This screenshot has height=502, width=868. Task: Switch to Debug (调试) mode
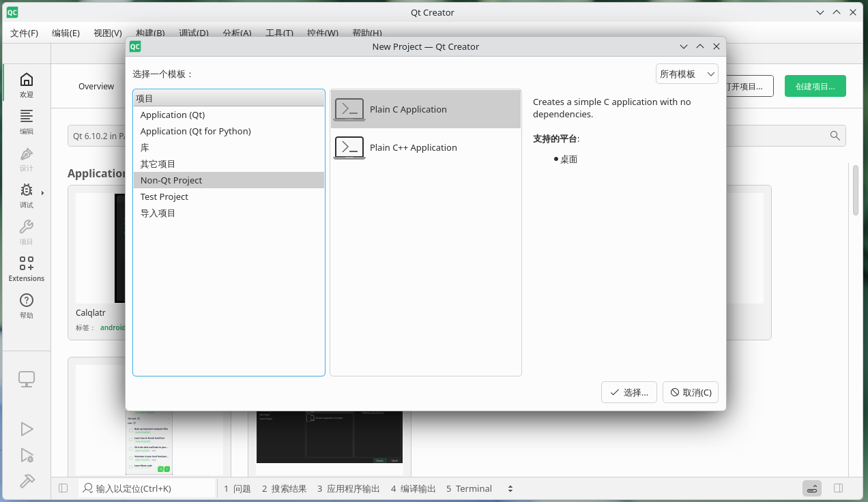click(x=26, y=195)
